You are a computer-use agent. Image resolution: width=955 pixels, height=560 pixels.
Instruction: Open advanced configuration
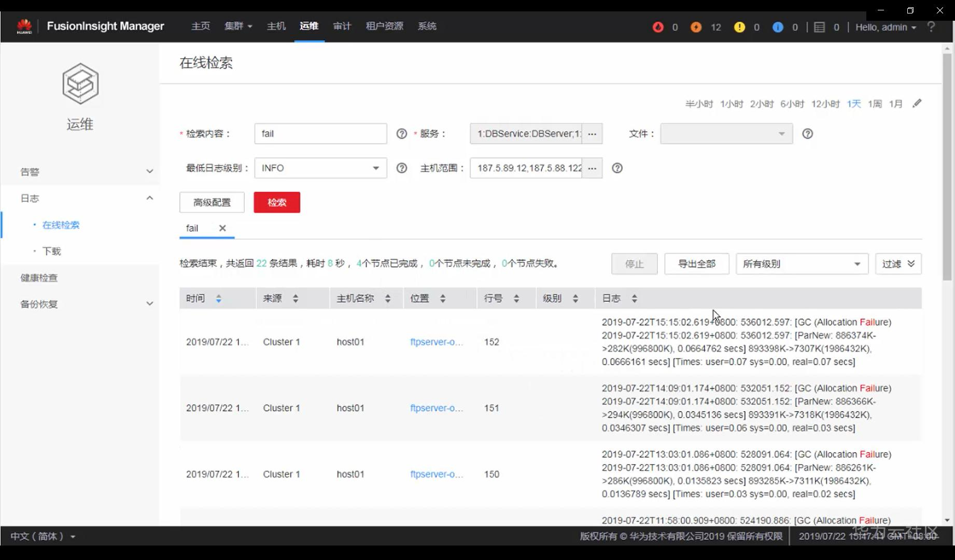click(x=212, y=202)
